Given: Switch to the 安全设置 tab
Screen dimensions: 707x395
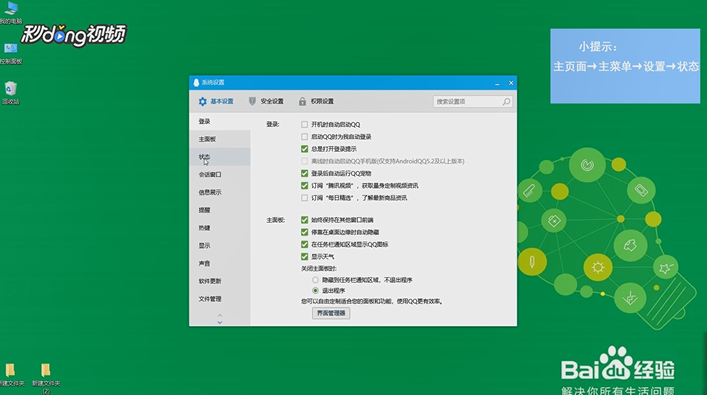Looking at the screenshot, I should pos(266,101).
